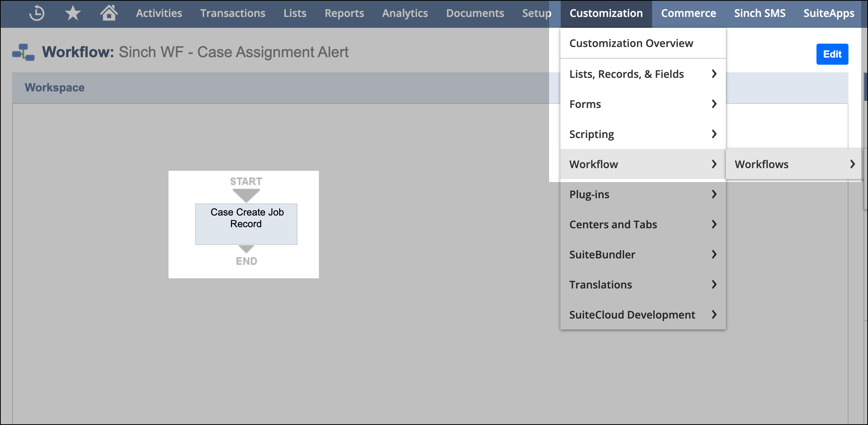868x425 pixels.
Task: Click the Sinch WF - Case Assignment Alert title
Action: point(234,52)
